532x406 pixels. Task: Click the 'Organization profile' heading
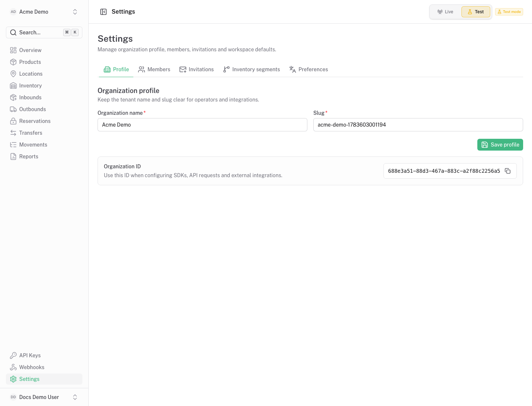point(128,91)
